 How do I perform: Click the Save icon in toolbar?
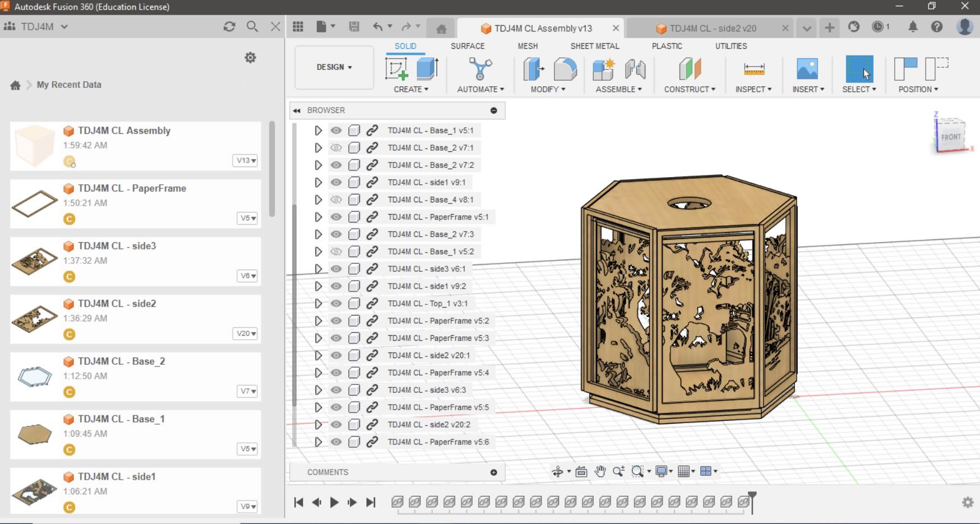354,26
